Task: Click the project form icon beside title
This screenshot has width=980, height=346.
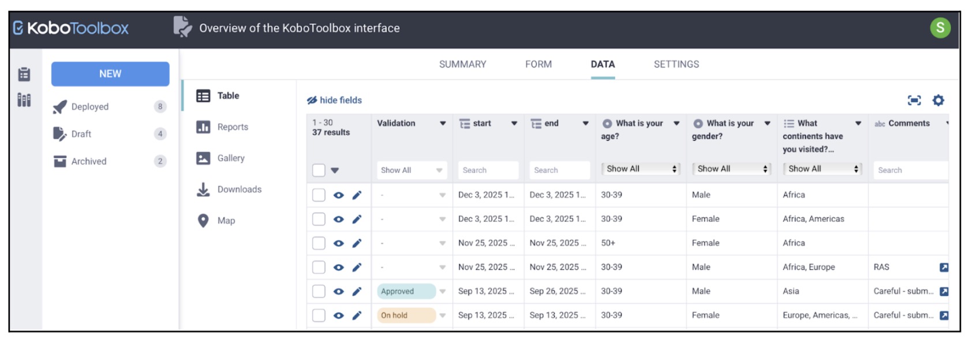Action: [x=182, y=27]
